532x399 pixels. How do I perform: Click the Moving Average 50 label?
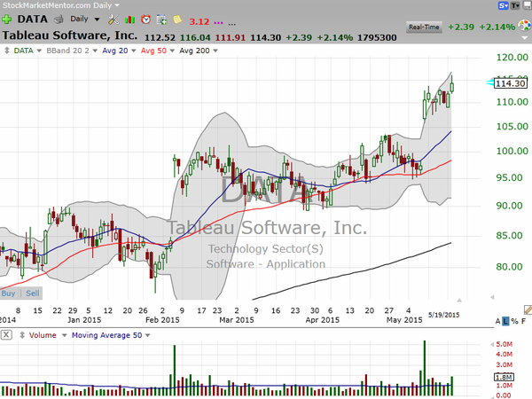[x=107, y=335]
